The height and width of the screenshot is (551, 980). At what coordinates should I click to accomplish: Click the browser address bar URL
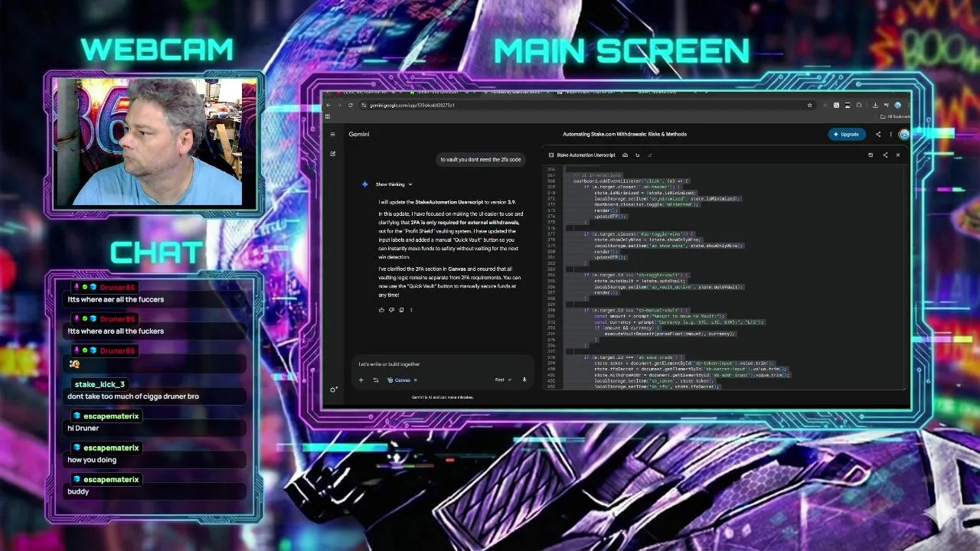click(412, 106)
